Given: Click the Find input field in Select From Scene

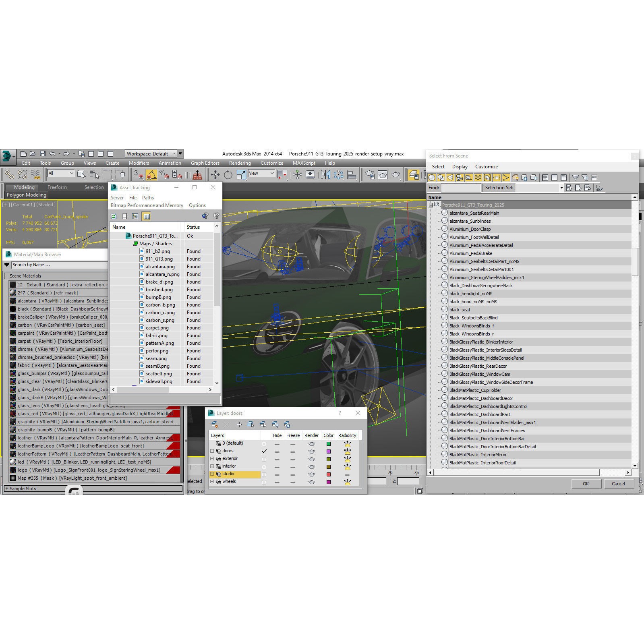Looking at the screenshot, I should [461, 188].
